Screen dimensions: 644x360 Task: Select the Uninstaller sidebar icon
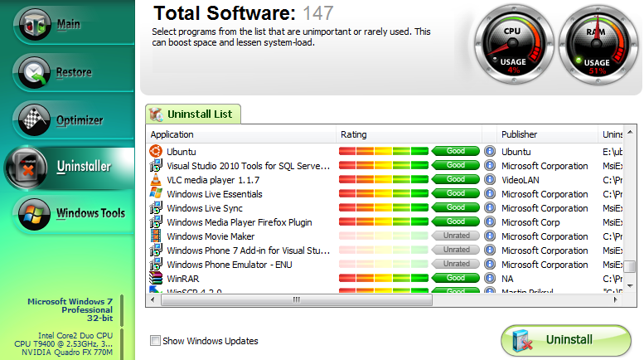point(27,168)
